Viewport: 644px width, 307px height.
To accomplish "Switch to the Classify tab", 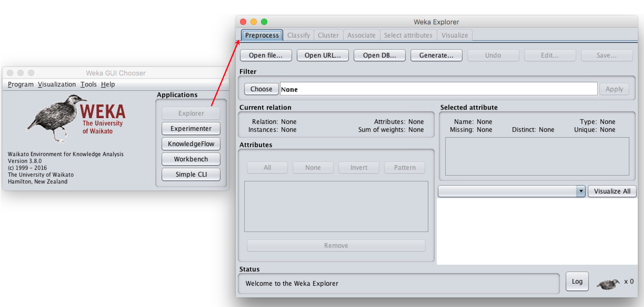I will coord(298,35).
